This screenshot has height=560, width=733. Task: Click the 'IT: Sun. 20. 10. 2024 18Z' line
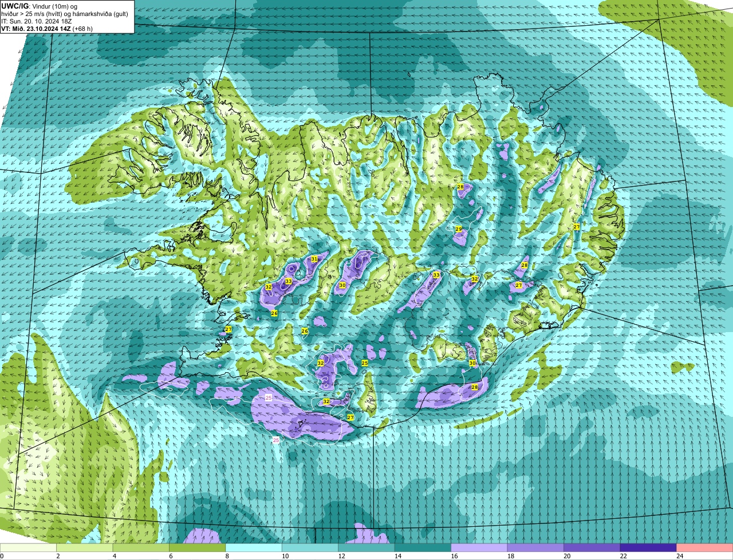pyautogui.click(x=37, y=21)
